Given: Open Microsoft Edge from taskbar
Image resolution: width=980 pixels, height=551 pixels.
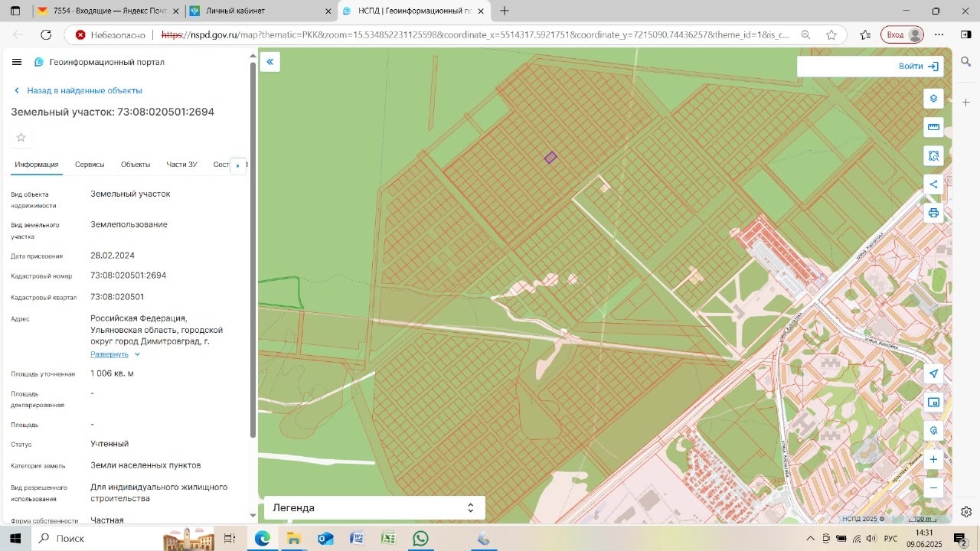Looking at the screenshot, I should tap(263, 539).
